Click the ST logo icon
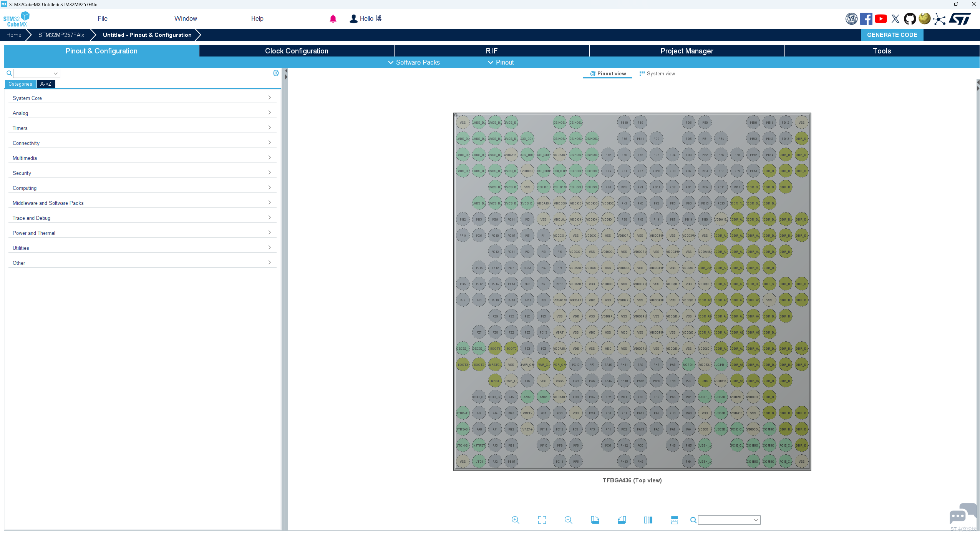Screen dimensions: 980x535 click(960, 18)
